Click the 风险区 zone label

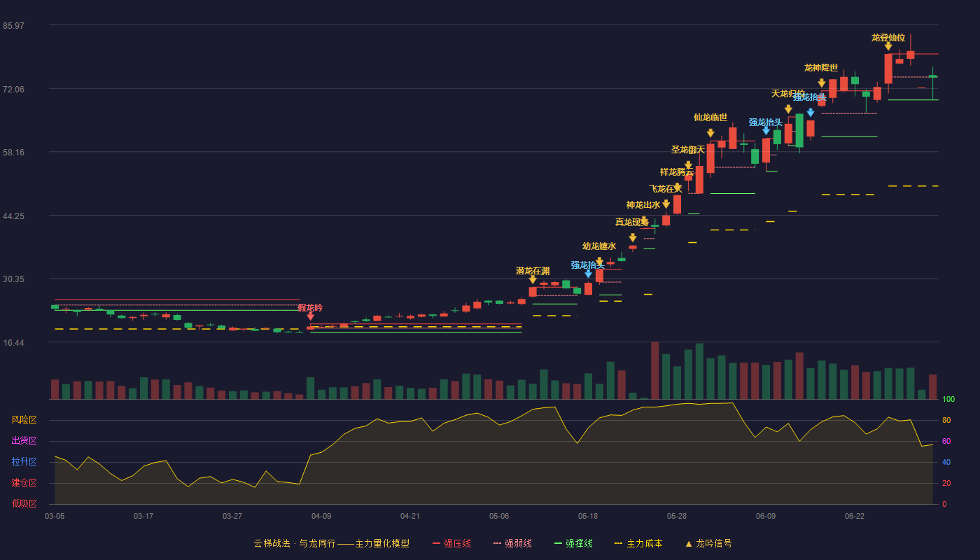(x=24, y=420)
